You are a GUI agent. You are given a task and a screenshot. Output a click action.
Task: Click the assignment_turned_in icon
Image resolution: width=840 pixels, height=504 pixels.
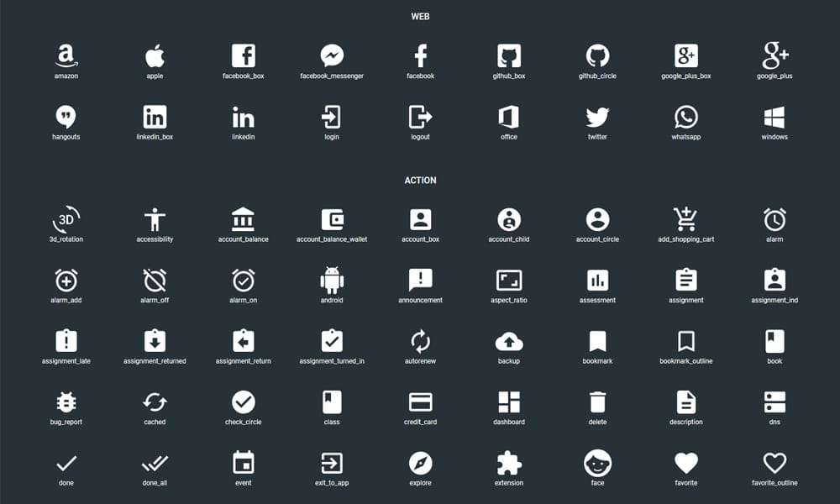332,341
